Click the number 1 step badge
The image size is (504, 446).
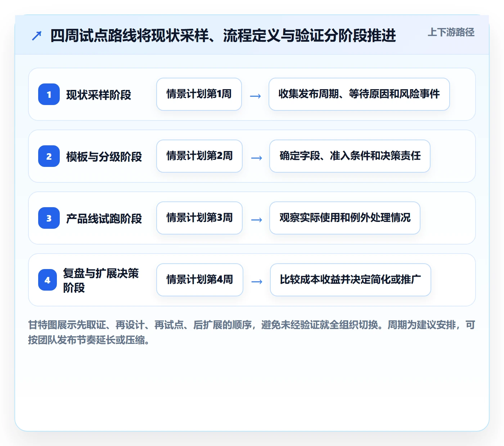[49, 94]
